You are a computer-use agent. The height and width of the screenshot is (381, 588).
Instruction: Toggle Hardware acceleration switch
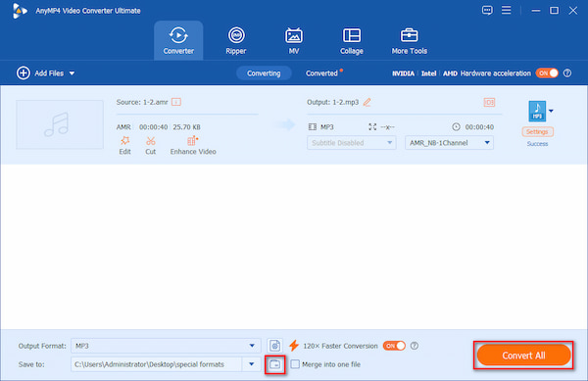point(547,73)
